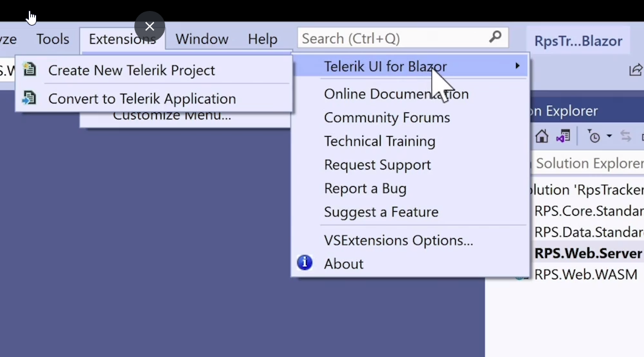Viewport: 644px width, 357px height.
Task: Dismiss overlay with round X button
Action: pos(150,26)
